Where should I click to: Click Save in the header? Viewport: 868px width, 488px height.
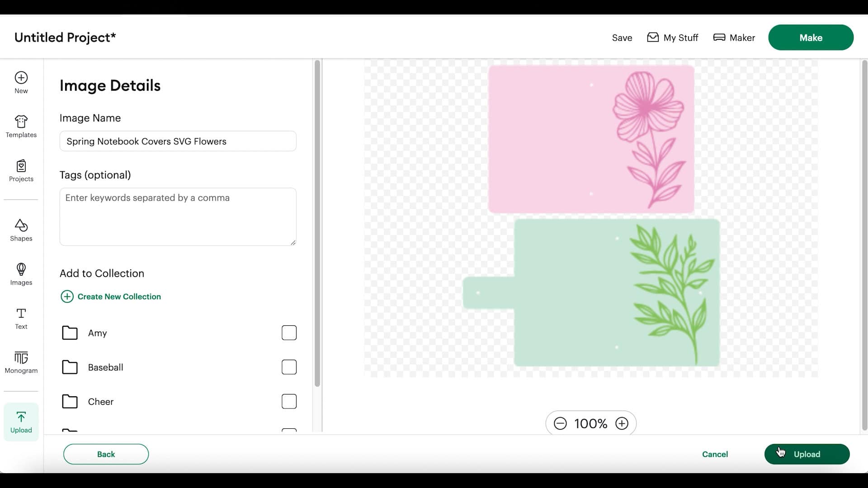[622, 38]
